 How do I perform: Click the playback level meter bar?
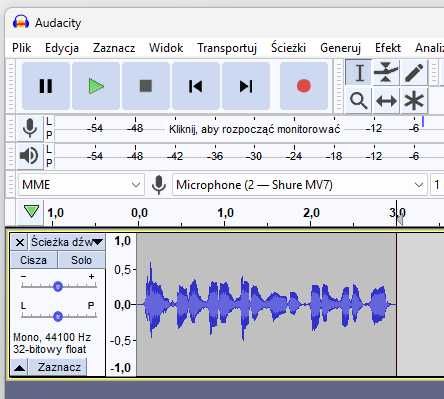click(x=249, y=156)
